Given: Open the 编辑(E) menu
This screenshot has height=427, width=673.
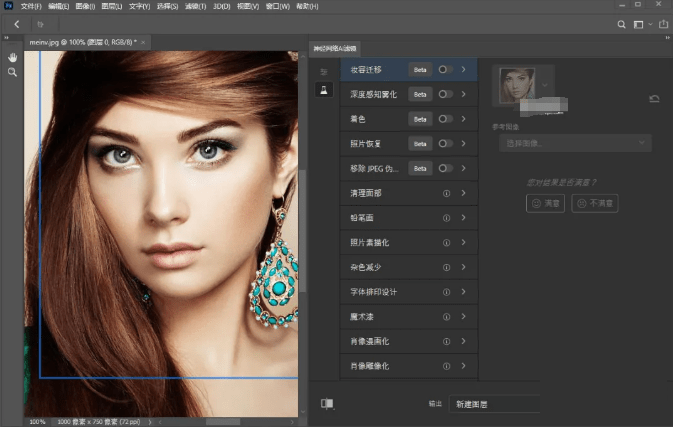Looking at the screenshot, I should coord(58,6).
